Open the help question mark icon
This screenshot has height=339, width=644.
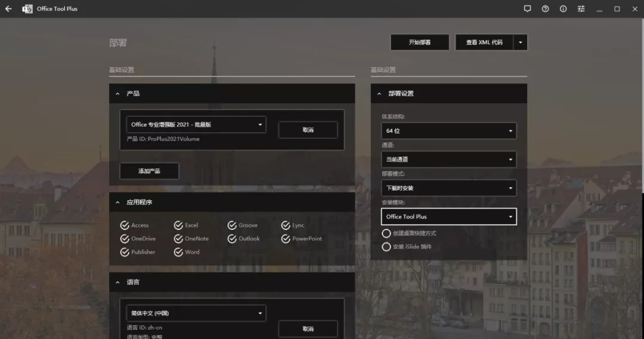coord(545,9)
